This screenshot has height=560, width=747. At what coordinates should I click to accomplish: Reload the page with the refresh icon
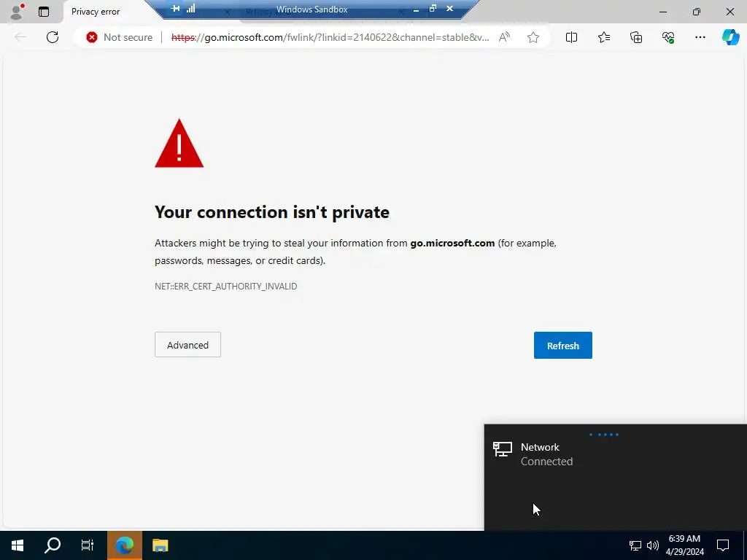coord(53,37)
